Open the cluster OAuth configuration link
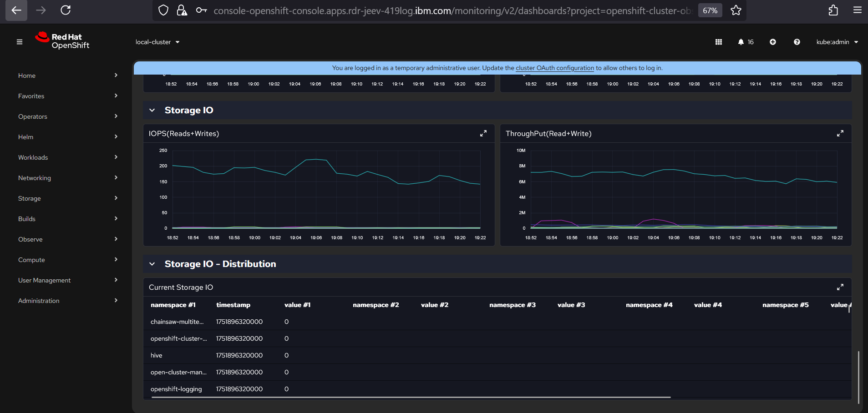This screenshot has width=868, height=413. point(554,68)
